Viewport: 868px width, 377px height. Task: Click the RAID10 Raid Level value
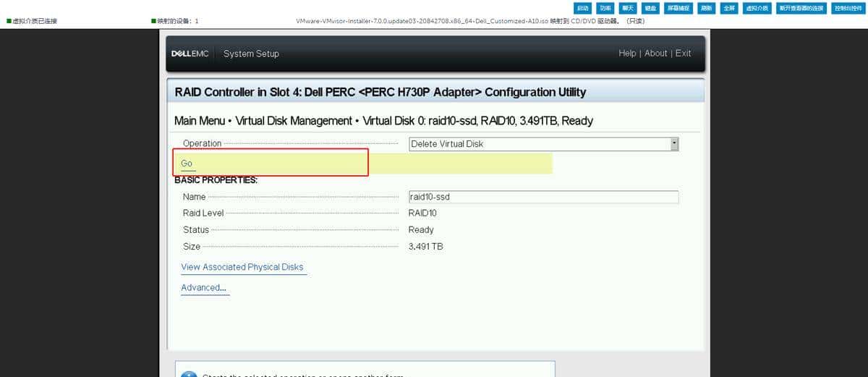click(422, 213)
